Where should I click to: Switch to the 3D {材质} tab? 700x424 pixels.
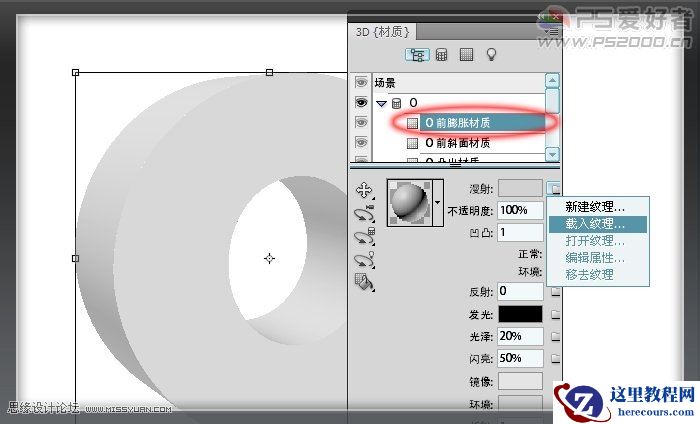[x=382, y=32]
